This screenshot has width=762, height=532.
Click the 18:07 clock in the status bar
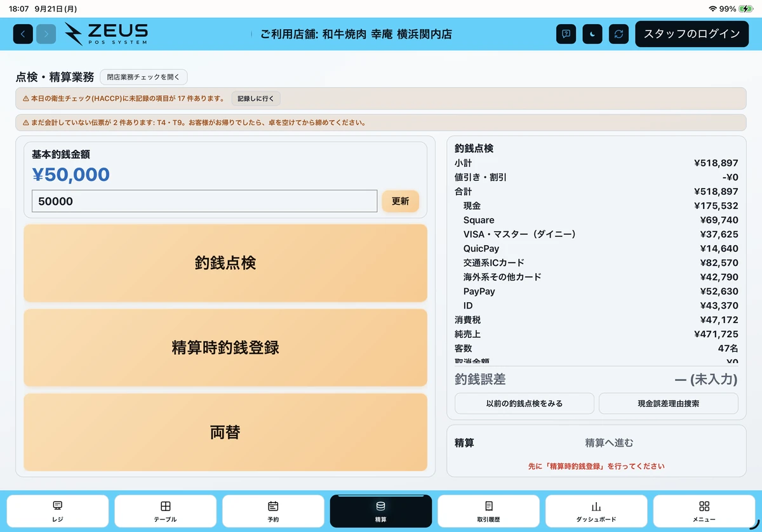(x=19, y=9)
